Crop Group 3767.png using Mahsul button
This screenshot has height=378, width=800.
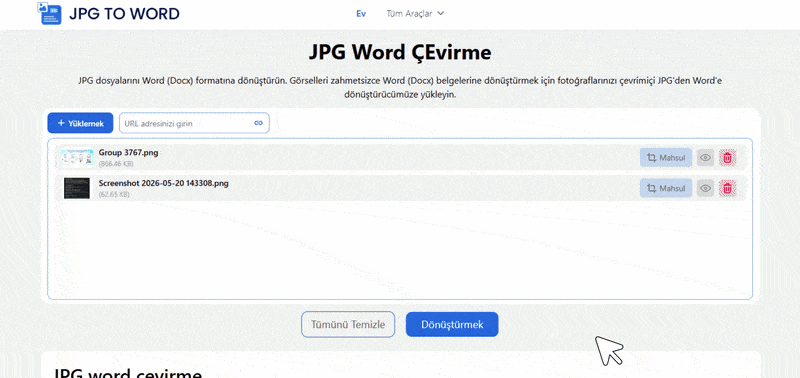coord(666,158)
